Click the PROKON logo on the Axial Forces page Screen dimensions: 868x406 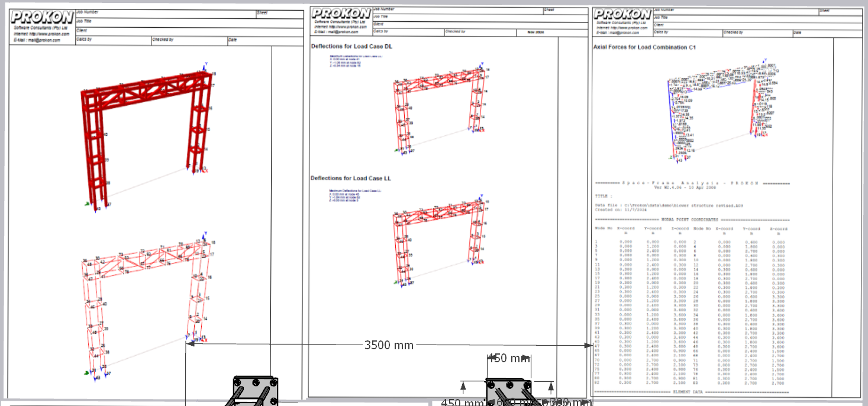point(622,14)
